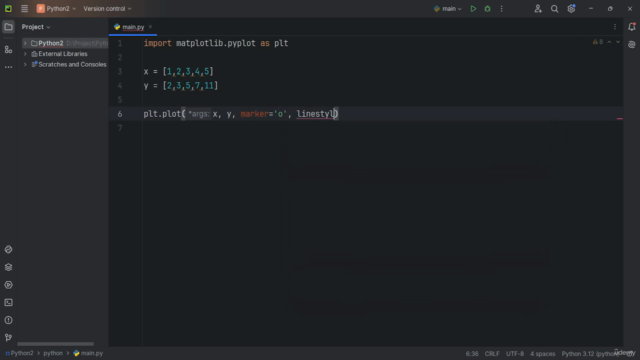
Task: Close the main.py tab
Action: pyautogui.click(x=150, y=27)
